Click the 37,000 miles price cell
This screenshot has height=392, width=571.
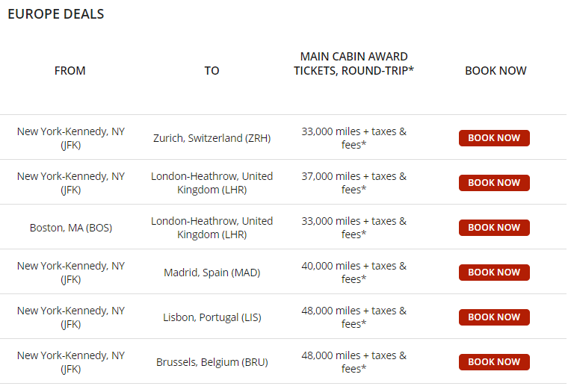[x=354, y=183]
